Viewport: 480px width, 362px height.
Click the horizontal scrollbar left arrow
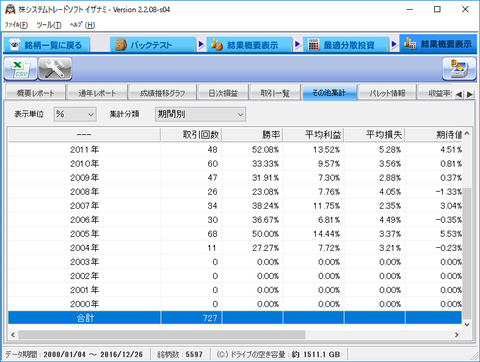[x=13, y=335]
